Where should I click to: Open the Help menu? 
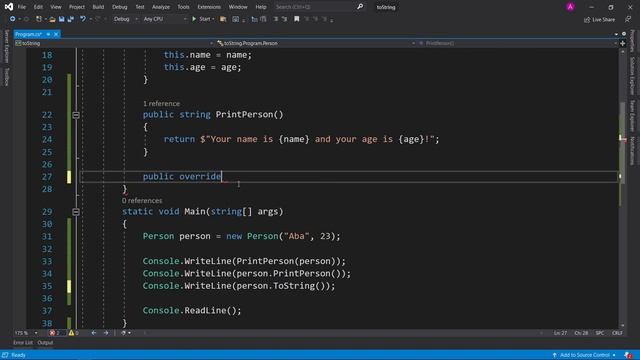pos(261,7)
